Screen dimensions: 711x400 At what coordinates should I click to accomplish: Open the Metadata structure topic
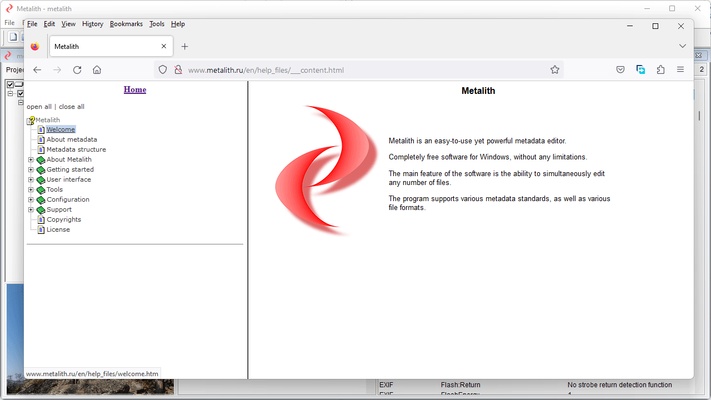click(x=76, y=150)
